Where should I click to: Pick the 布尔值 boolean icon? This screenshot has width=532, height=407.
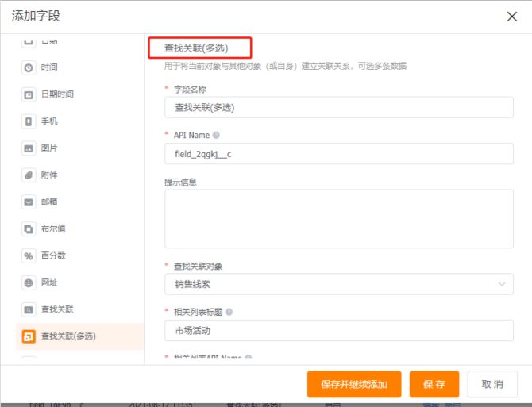(29, 229)
